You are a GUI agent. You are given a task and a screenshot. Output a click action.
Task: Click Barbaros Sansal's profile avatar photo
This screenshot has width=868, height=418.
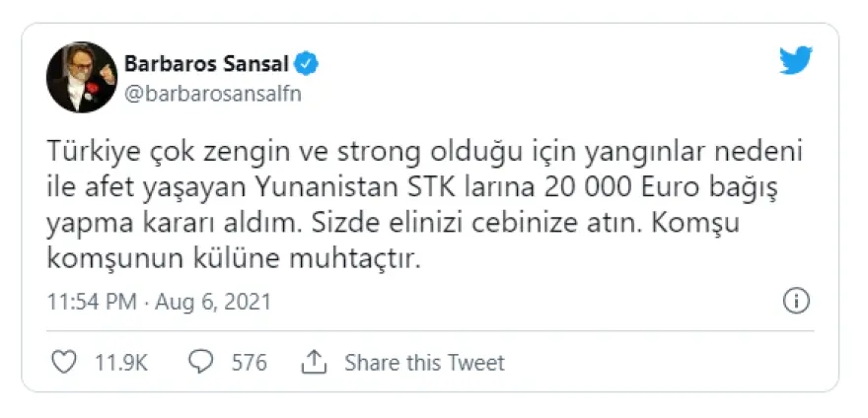(x=80, y=79)
